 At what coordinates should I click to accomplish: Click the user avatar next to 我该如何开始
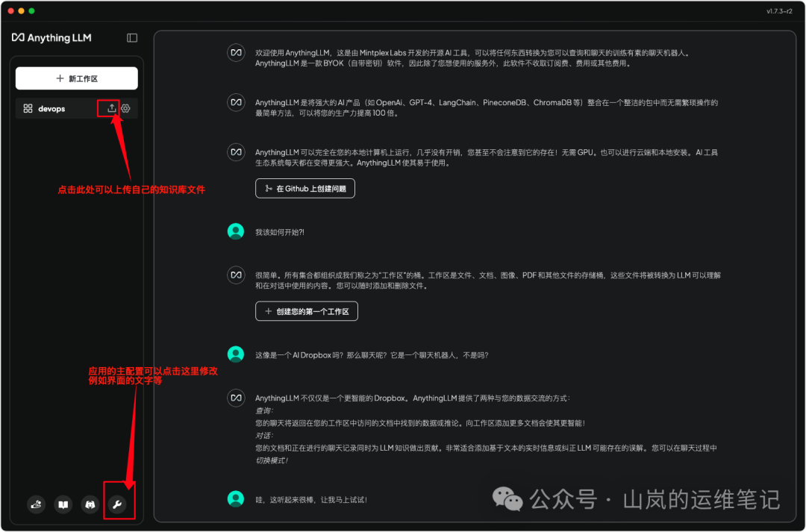coord(236,231)
